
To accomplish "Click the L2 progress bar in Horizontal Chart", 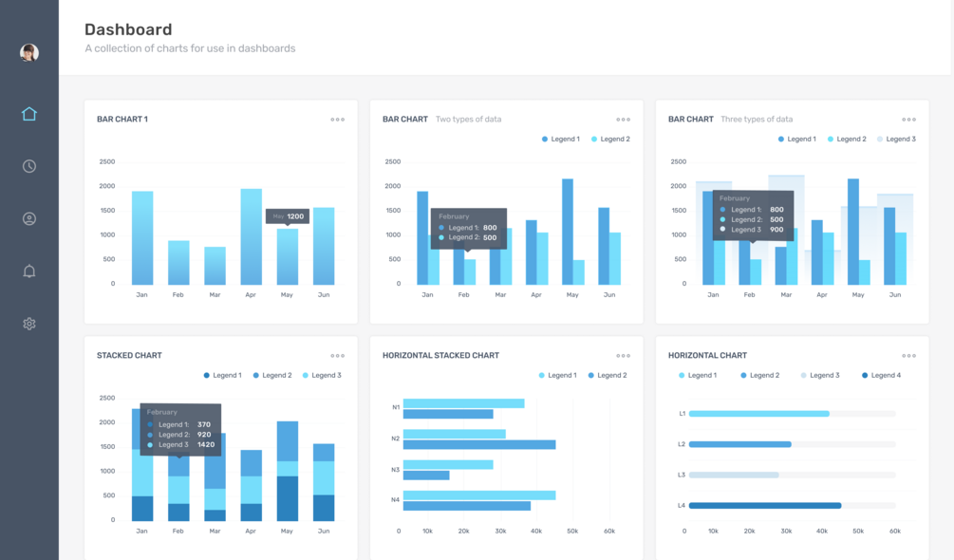I will click(x=793, y=444).
